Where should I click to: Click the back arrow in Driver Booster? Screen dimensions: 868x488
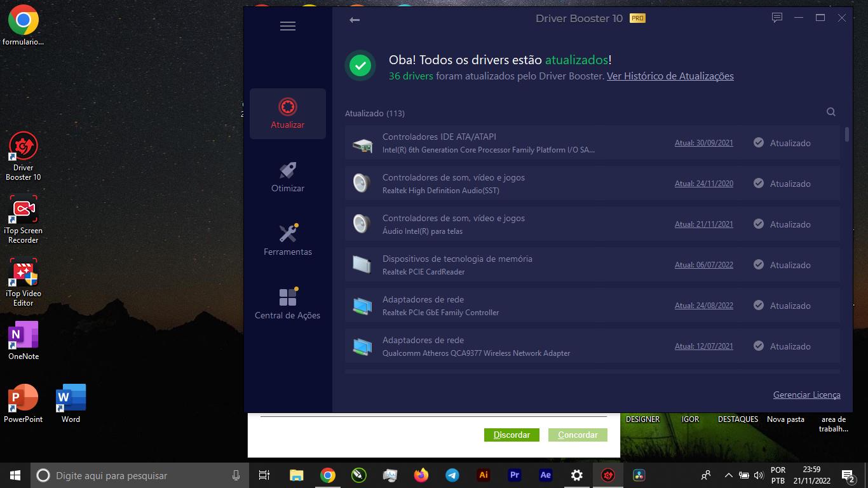355,20
